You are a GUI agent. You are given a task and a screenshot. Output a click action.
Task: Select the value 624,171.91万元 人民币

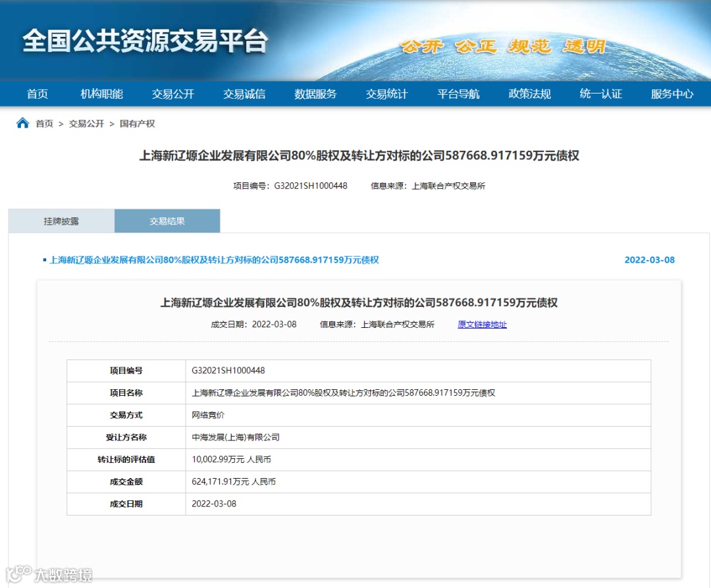pos(234,481)
